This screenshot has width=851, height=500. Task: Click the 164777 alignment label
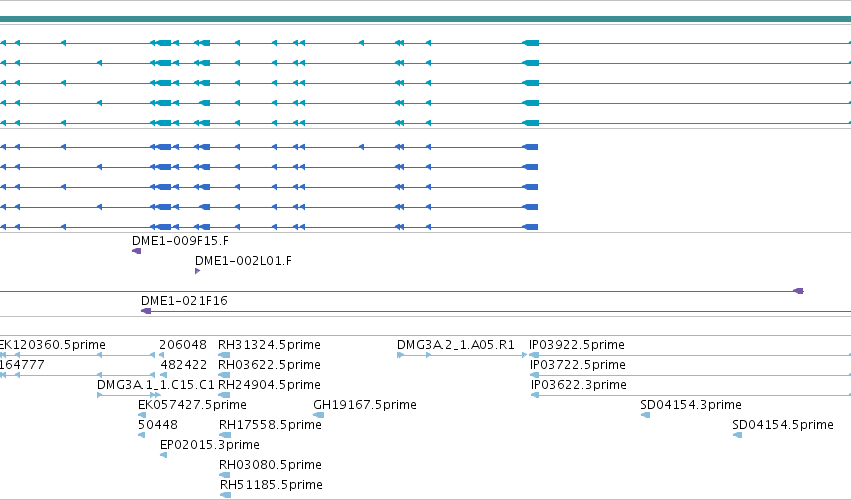(22, 365)
